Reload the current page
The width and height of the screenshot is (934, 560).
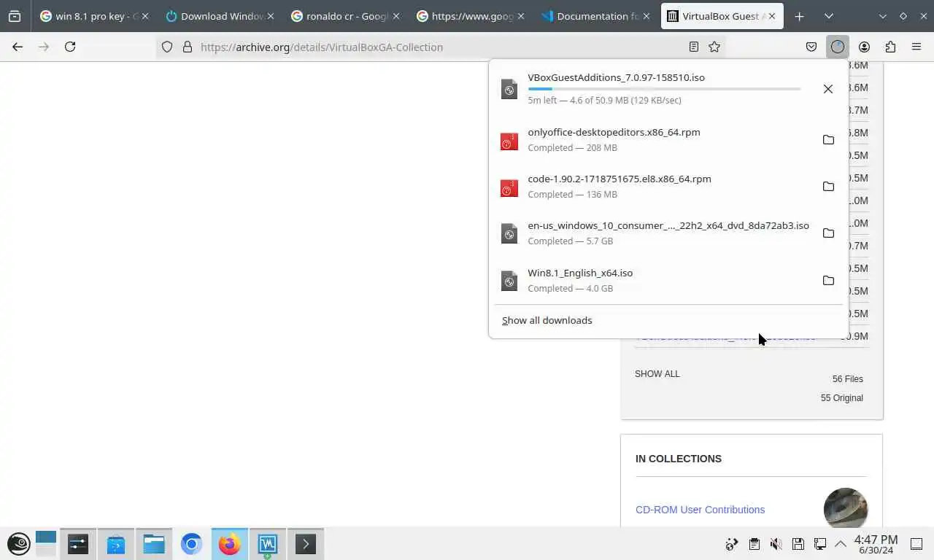pos(70,47)
